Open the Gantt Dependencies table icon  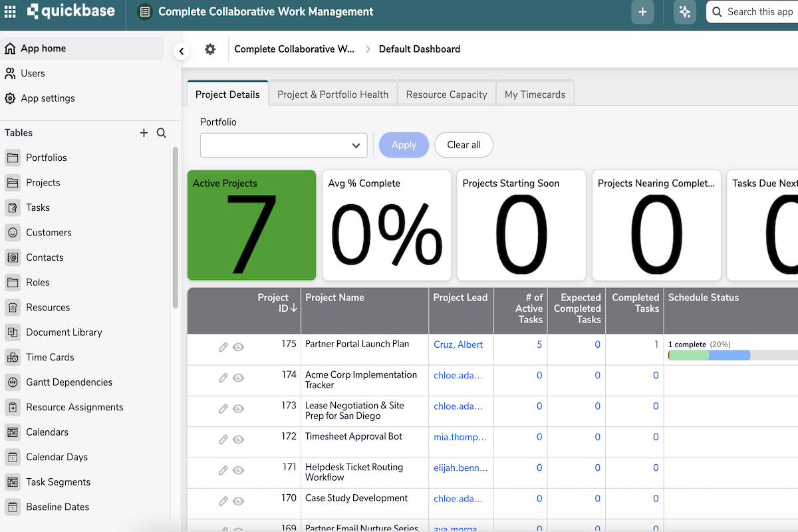coord(12,382)
